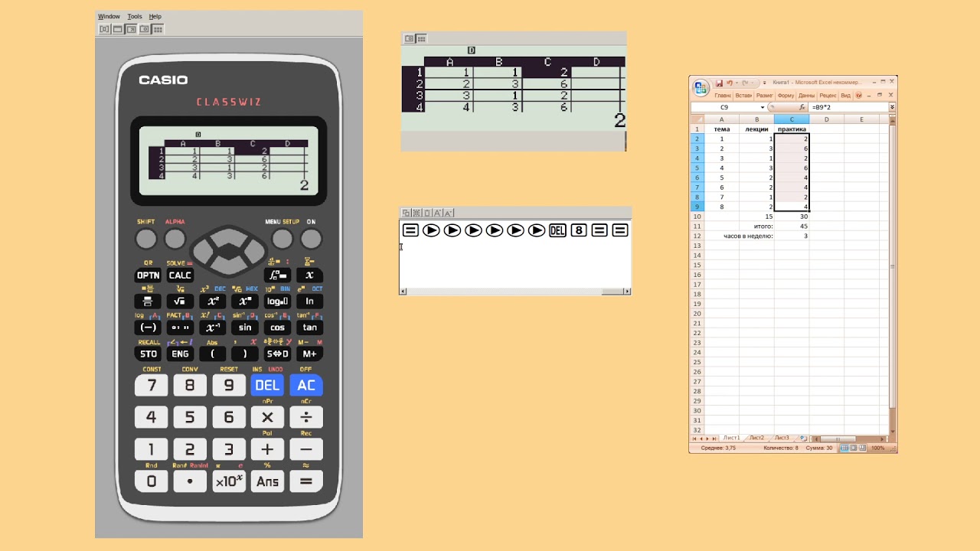Click the calculator STO key
This screenshot has width=980, height=551.
coord(148,354)
